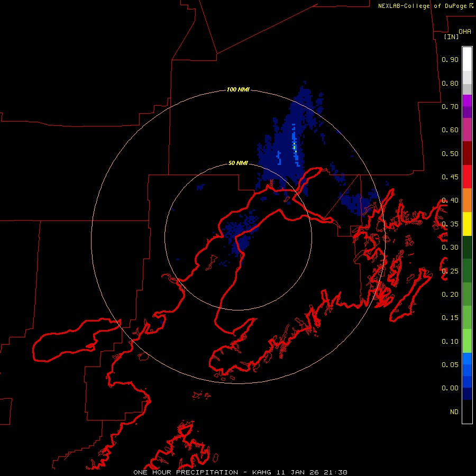Click the 0.30 legend value
The height and width of the screenshot is (476, 476).
tap(450, 248)
